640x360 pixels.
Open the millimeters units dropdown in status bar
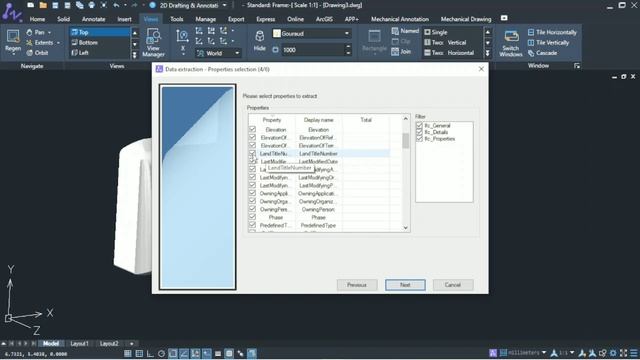click(544, 353)
